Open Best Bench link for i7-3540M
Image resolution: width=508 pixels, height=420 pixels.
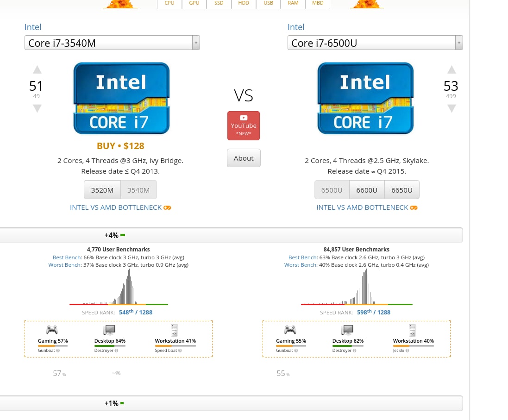click(67, 257)
